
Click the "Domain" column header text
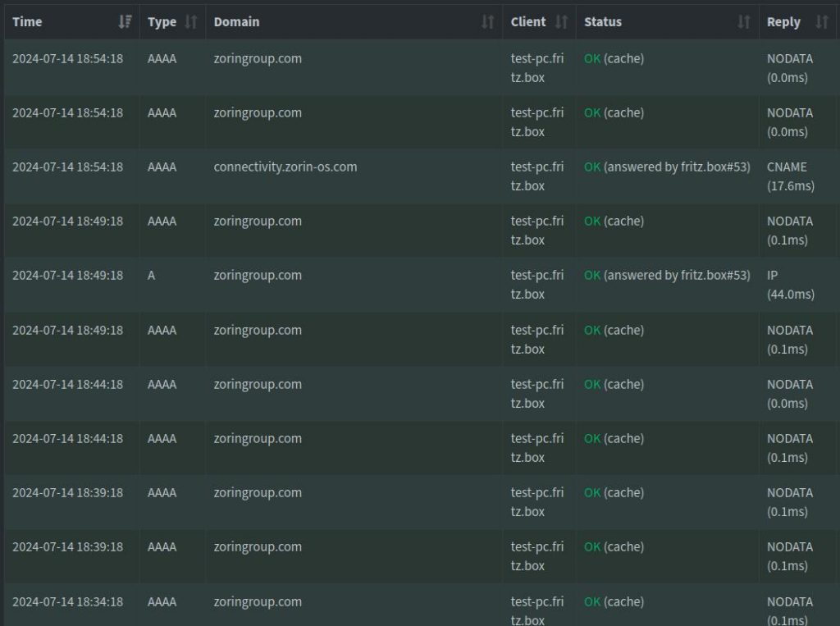tap(236, 22)
